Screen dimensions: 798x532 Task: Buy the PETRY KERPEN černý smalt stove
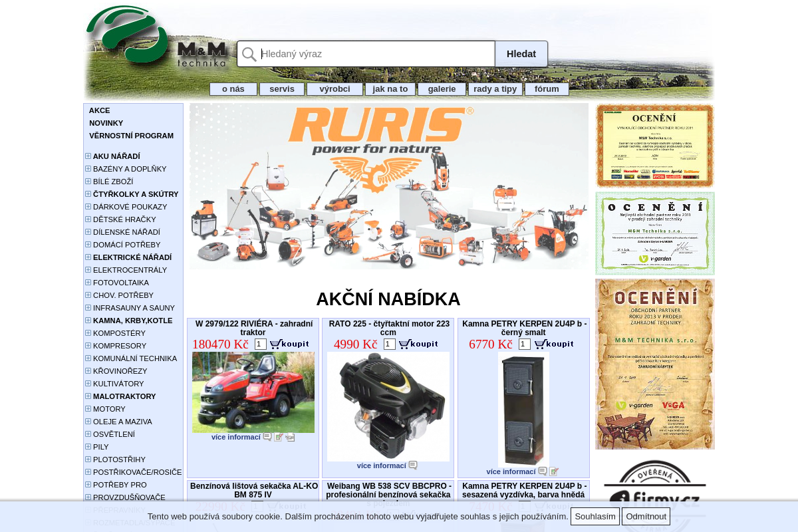(553, 344)
